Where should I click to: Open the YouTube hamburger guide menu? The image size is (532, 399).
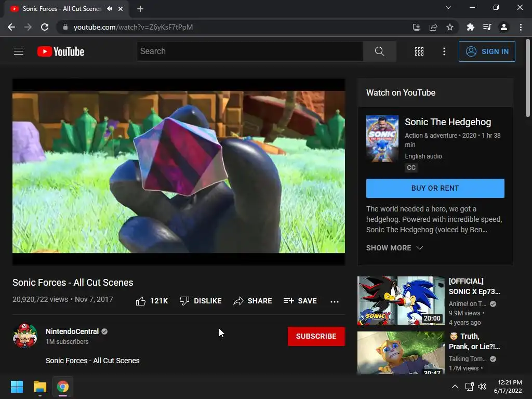19,51
